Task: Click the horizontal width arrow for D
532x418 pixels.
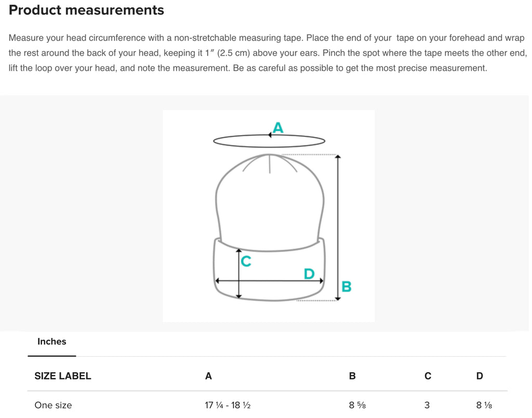Action: click(270, 281)
